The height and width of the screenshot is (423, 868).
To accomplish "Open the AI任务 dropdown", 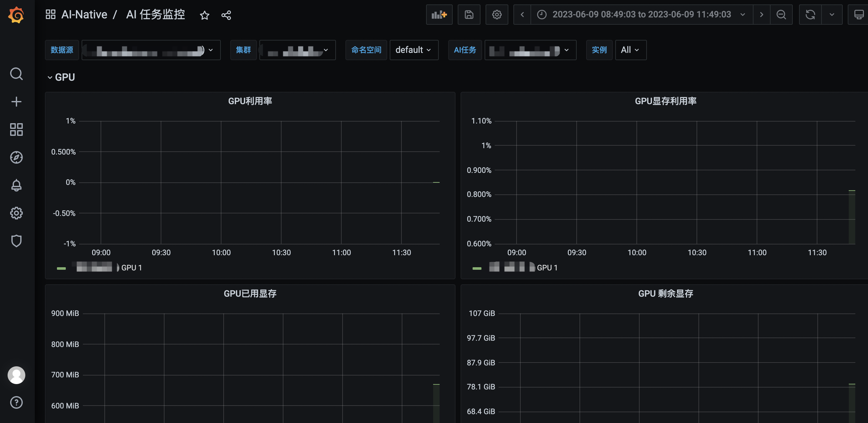I will click(x=530, y=50).
